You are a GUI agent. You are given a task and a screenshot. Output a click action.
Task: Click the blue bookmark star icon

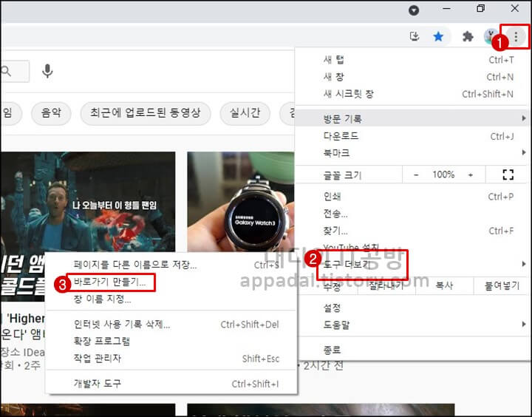click(438, 36)
